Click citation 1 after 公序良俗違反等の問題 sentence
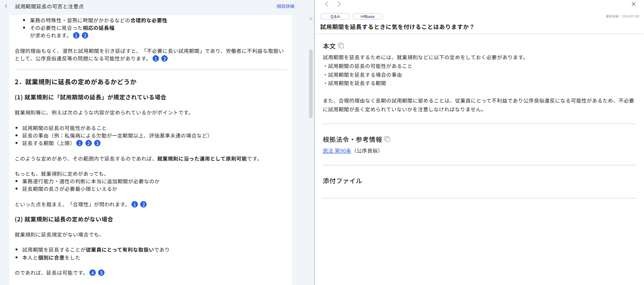Viewport: 644px width, 285px height. 156,58
